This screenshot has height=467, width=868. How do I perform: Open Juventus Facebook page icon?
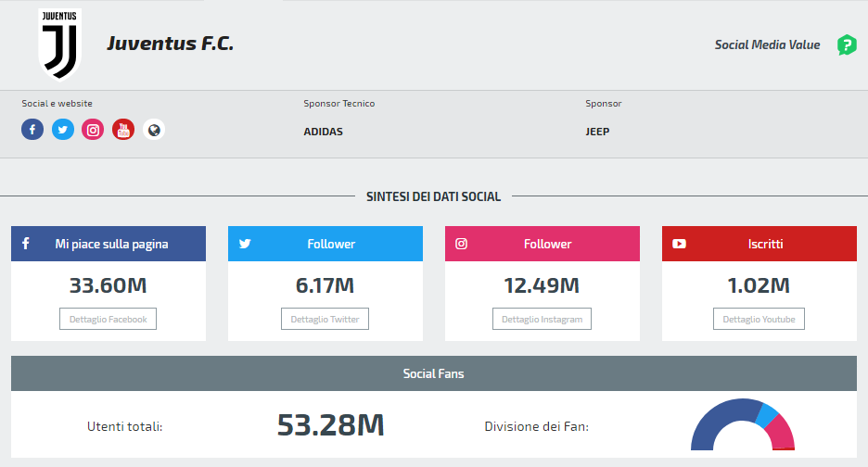(32, 130)
